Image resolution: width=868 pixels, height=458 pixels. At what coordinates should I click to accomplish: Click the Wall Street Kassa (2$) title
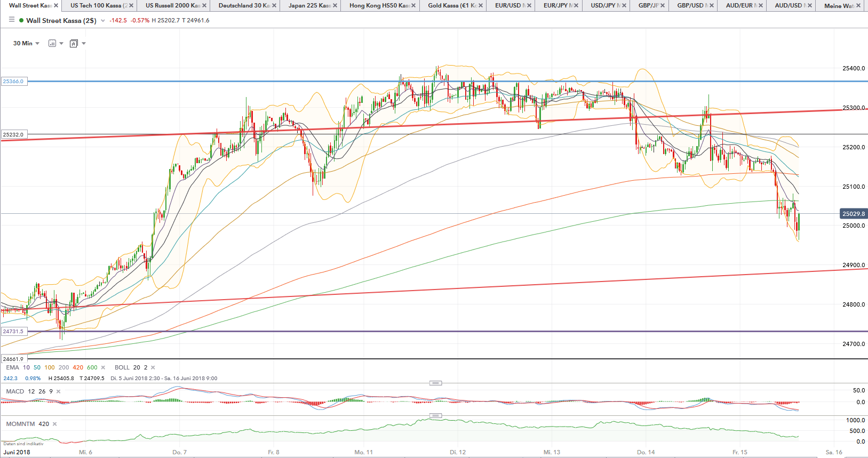point(61,21)
